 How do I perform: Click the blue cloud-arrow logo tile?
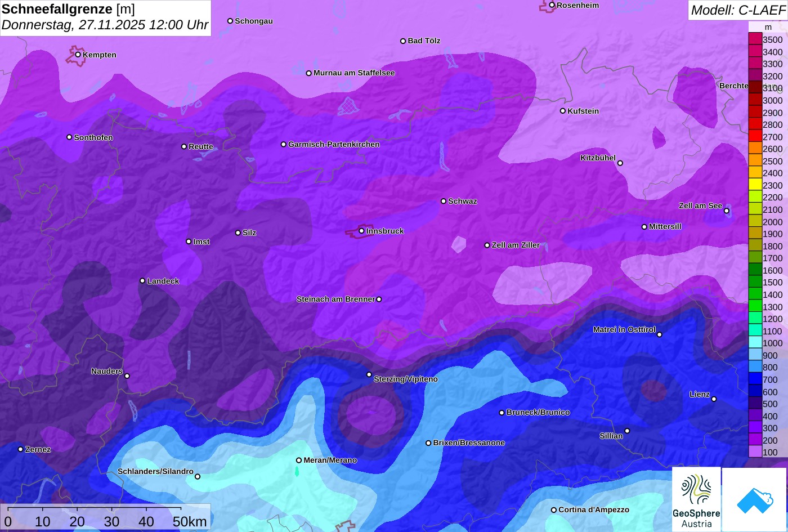point(755,499)
